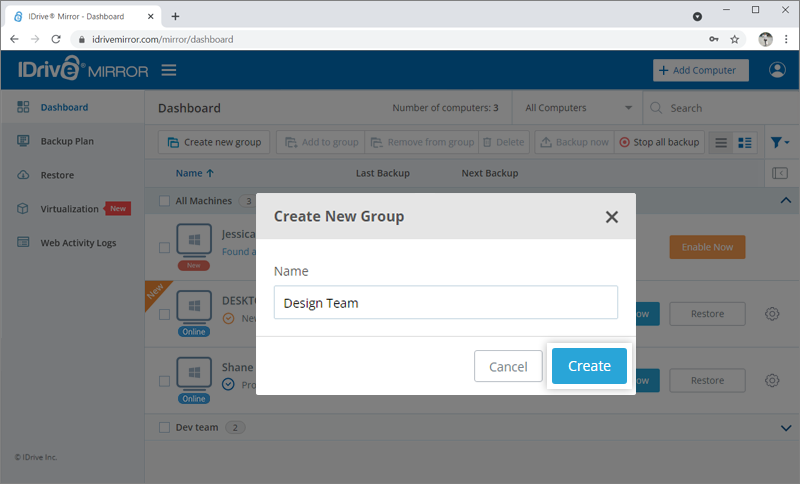The height and width of the screenshot is (484, 800).
Task: Click Cancel in the dialog
Action: (508, 367)
